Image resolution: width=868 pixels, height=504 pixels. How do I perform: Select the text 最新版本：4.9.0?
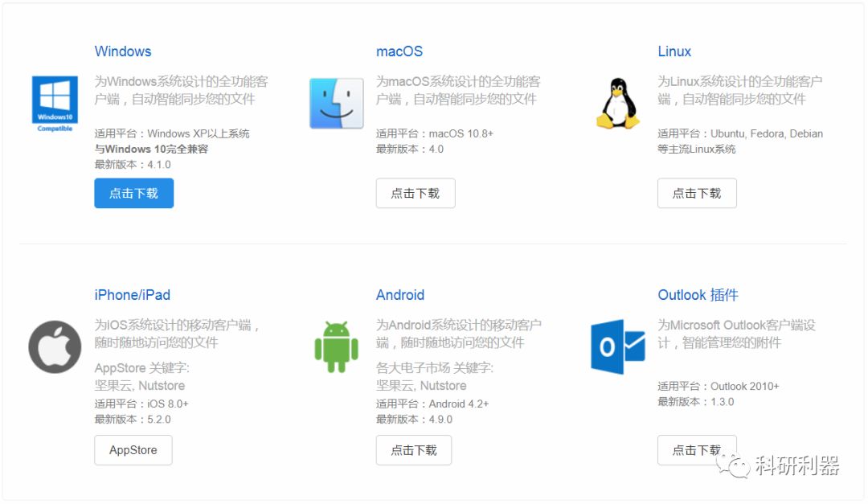point(414,420)
